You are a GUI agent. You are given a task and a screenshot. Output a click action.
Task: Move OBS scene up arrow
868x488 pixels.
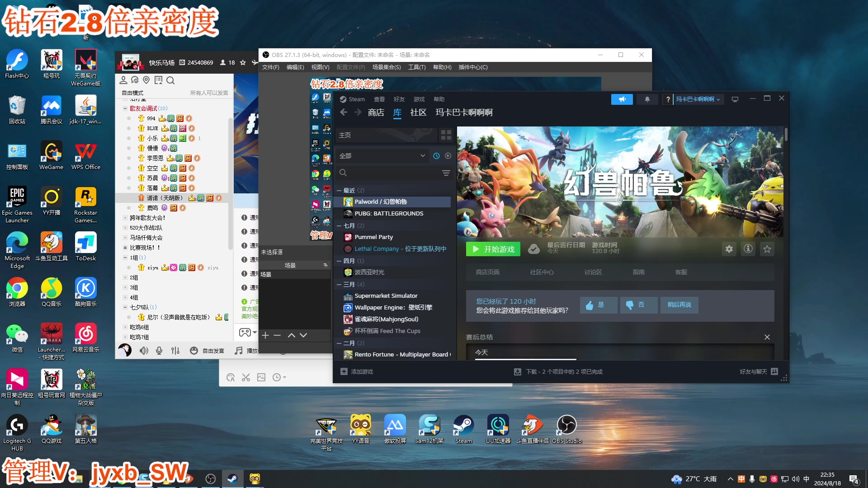click(x=292, y=335)
